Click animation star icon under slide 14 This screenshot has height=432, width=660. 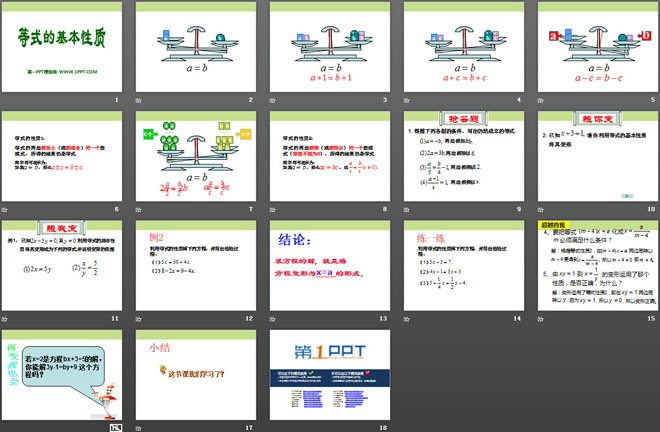pyautogui.click(x=407, y=319)
